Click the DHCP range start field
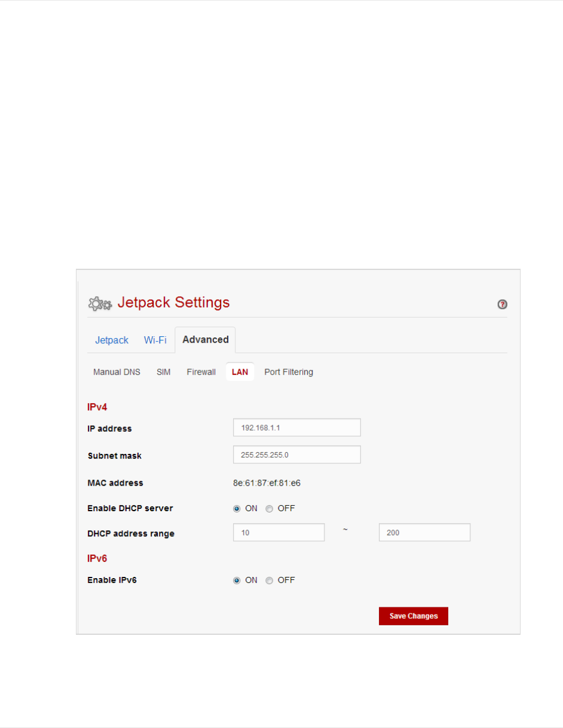The width and height of the screenshot is (563, 728). tap(279, 532)
